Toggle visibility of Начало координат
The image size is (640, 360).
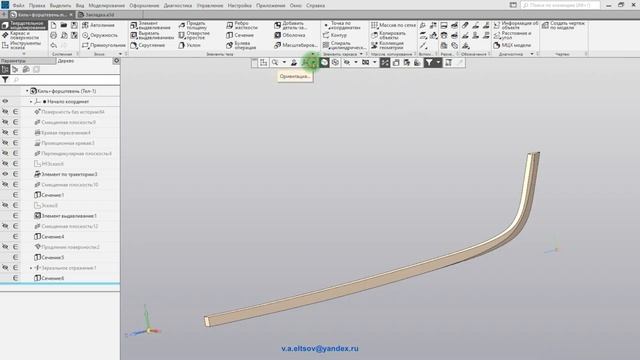5,101
